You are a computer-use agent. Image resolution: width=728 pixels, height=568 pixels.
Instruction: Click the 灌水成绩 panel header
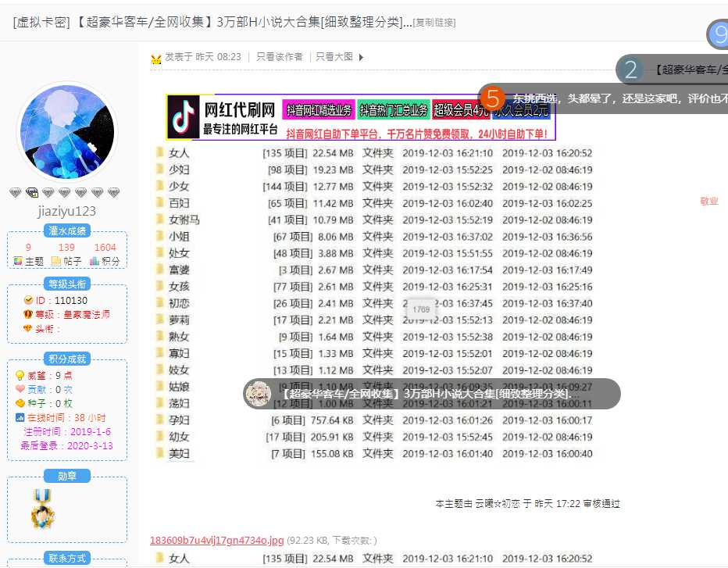pyautogui.click(x=67, y=230)
